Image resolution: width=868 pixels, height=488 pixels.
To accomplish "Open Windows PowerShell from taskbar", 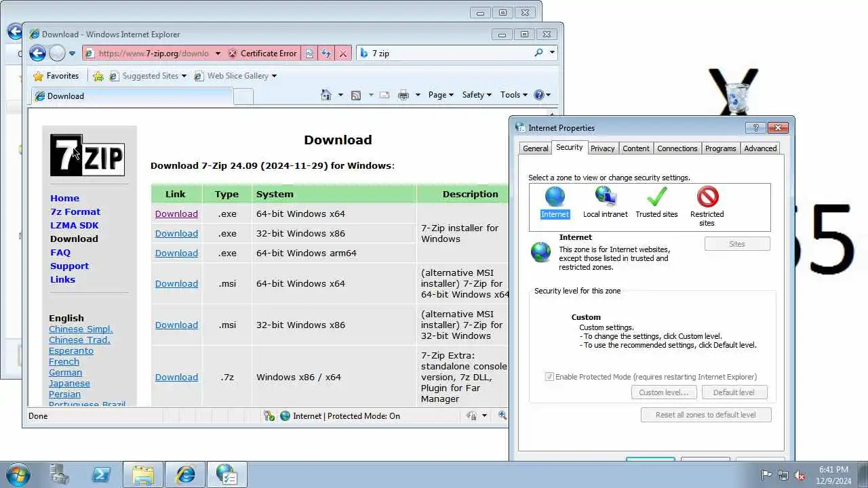I will (x=101, y=474).
